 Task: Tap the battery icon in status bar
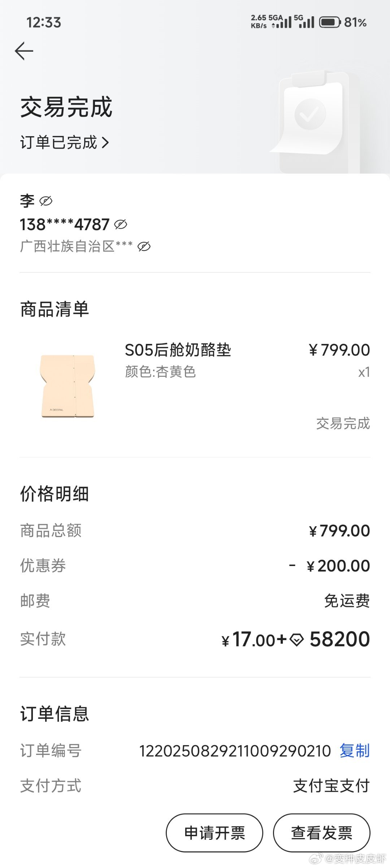point(330,22)
